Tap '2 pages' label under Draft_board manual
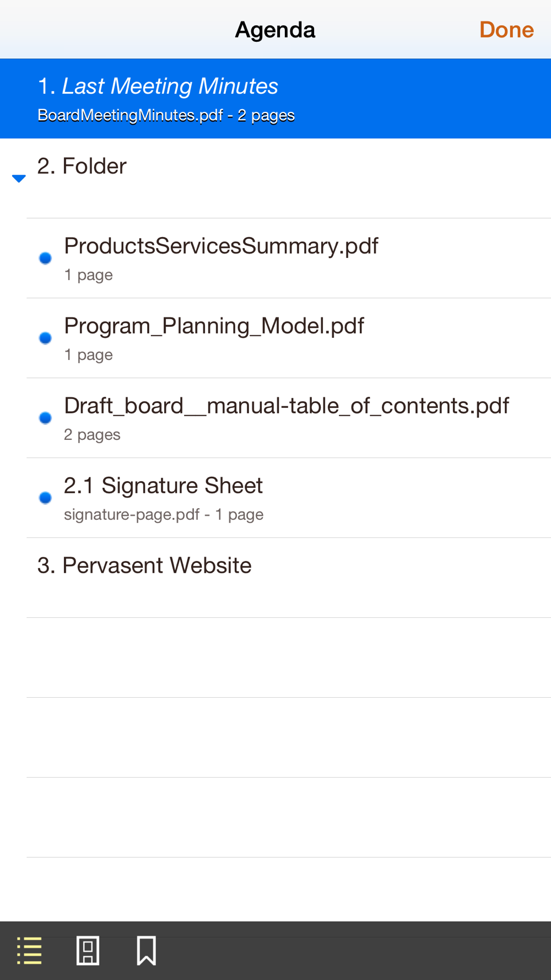Screen dimensions: 551x980 pyautogui.click(x=92, y=435)
